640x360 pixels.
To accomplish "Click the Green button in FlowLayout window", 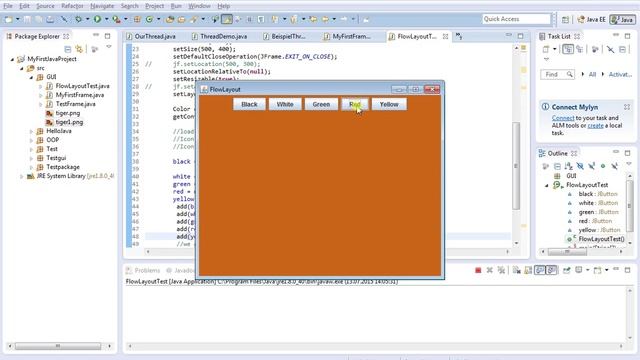I will coord(321,104).
